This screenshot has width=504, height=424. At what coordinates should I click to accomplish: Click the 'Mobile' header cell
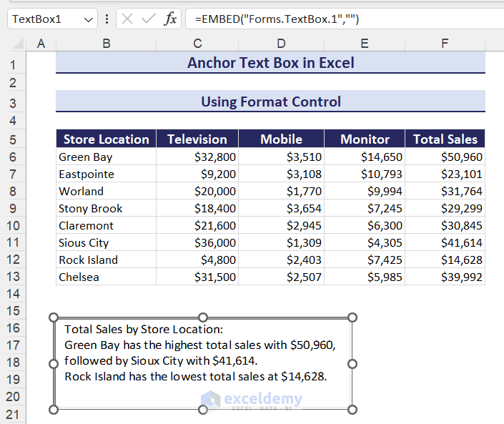pyautogui.click(x=281, y=139)
